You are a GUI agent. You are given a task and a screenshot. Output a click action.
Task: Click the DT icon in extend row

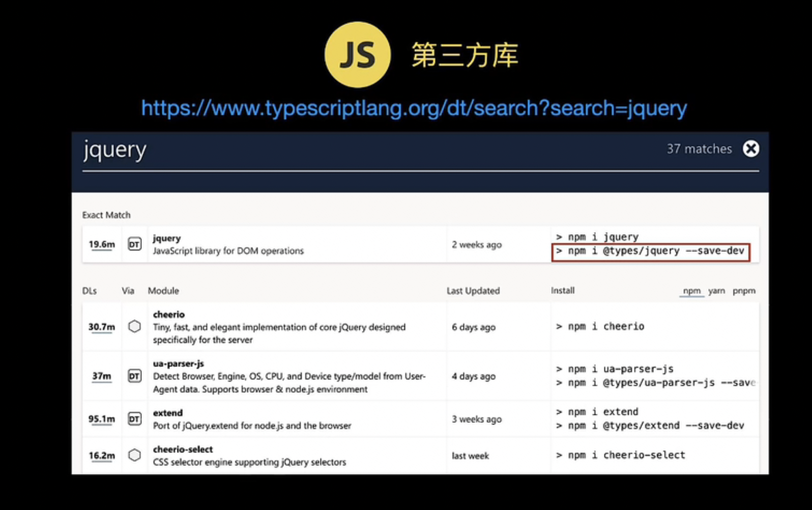point(134,419)
